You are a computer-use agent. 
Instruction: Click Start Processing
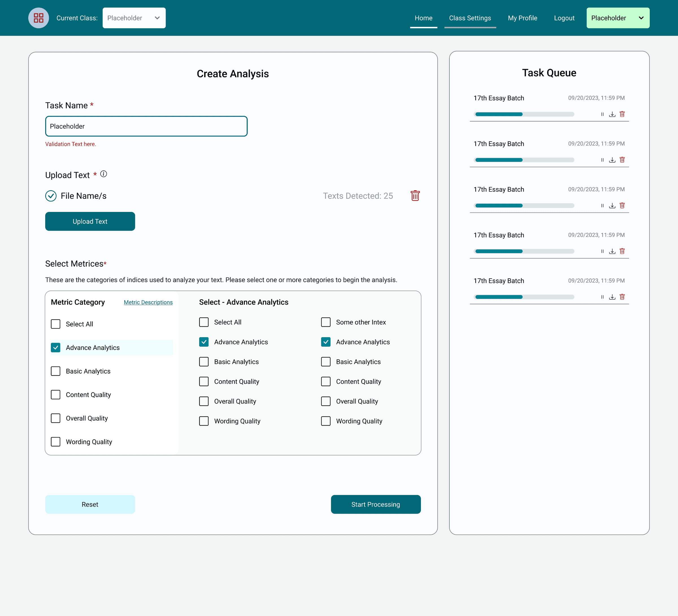376,504
